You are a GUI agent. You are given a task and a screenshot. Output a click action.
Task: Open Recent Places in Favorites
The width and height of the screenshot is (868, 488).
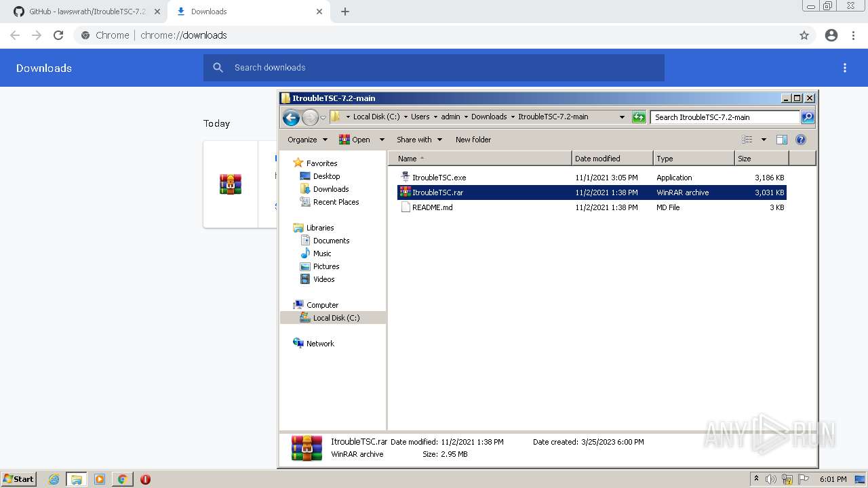(x=336, y=202)
